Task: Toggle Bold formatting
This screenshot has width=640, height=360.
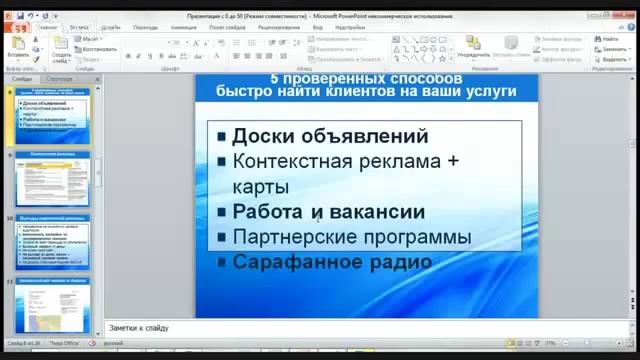Action: pyautogui.click(x=128, y=56)
